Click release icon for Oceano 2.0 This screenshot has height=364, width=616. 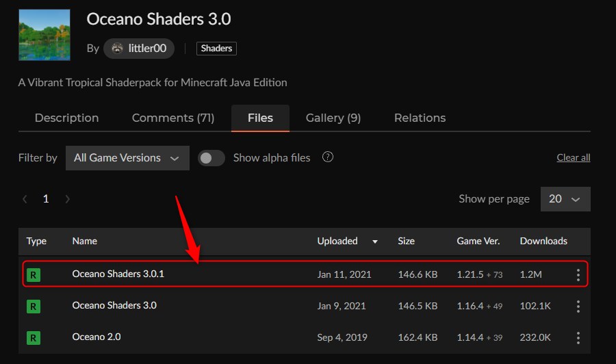coord(34,338)
